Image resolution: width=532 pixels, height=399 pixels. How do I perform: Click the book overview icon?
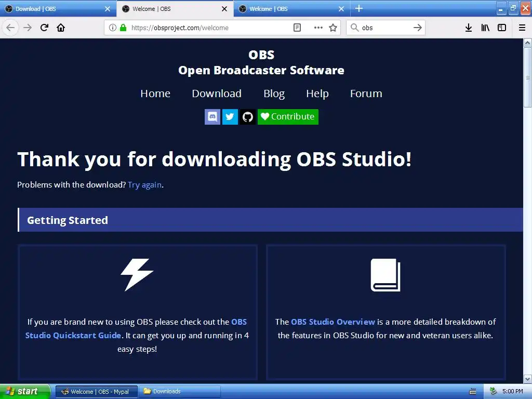385,275
